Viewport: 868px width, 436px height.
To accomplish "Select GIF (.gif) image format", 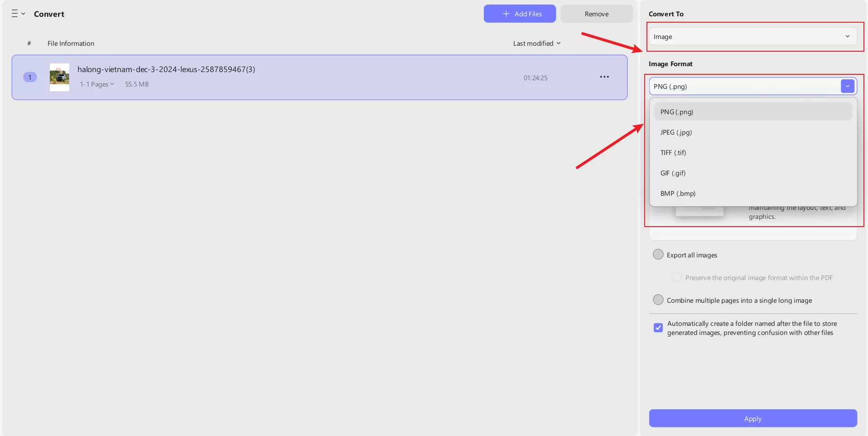I will tap(673, 173).
